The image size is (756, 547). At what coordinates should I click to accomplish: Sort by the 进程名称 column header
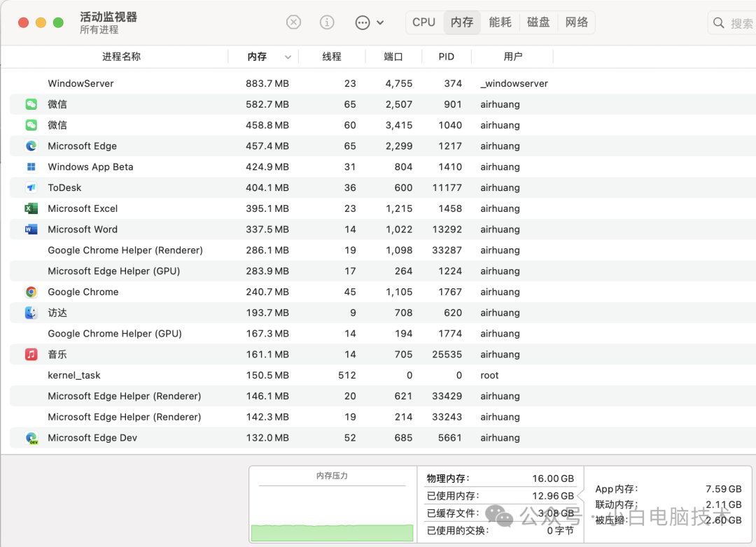[121, 57]
